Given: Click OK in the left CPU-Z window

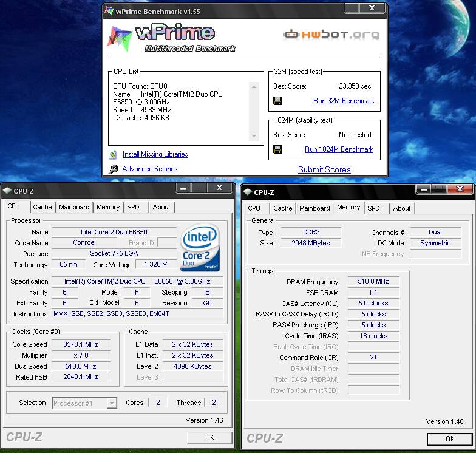Looking at the screenshot, I should pos(209,437).
